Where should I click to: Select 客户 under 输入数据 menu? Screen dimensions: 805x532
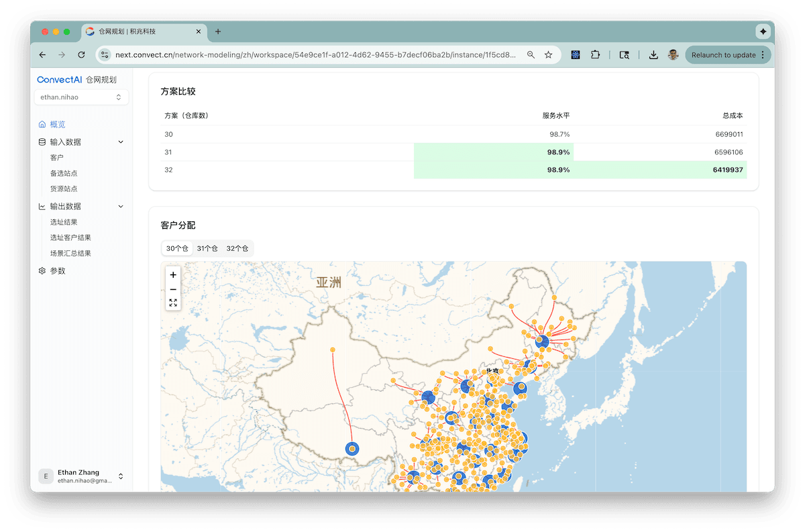pyautogui.click(x=56, y=157)
